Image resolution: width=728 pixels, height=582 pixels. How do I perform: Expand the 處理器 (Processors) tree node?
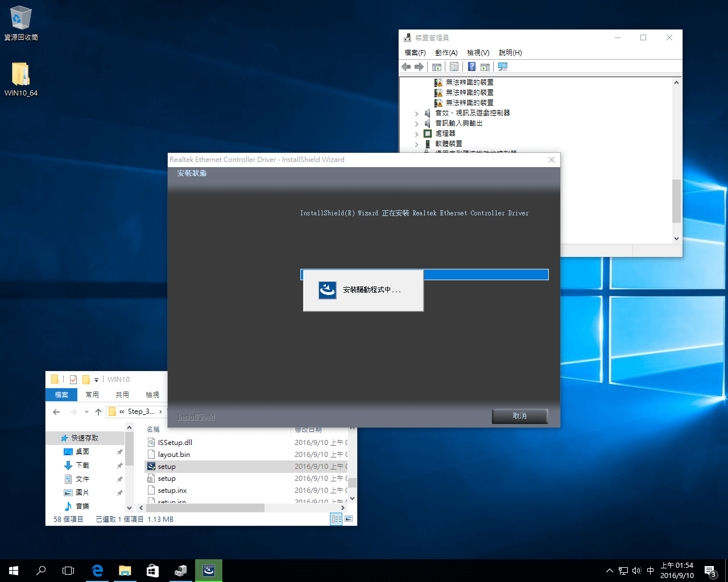pos(417,134)
